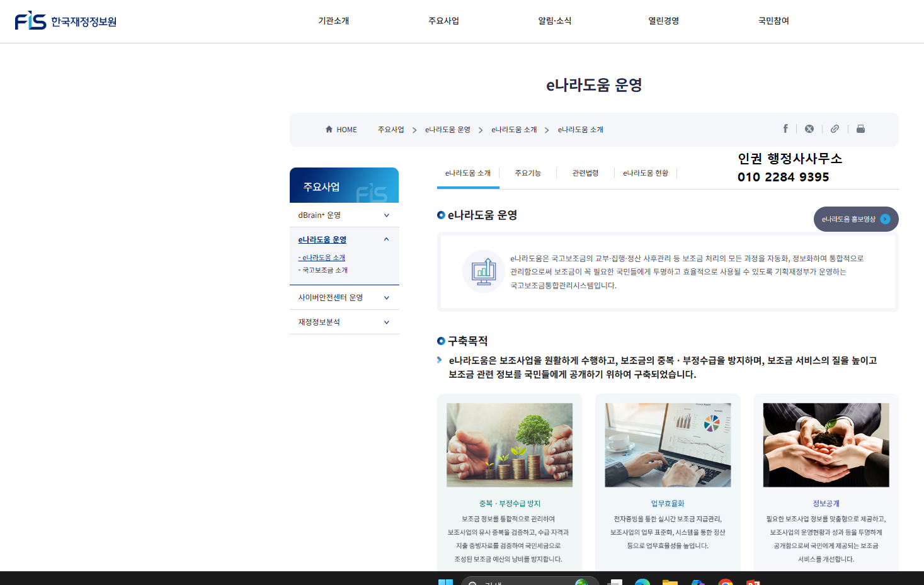The height and width of the screenshot is (585, 924).
Task: Click the 주요사업 sidebar header banner
Action: (344, 185)
